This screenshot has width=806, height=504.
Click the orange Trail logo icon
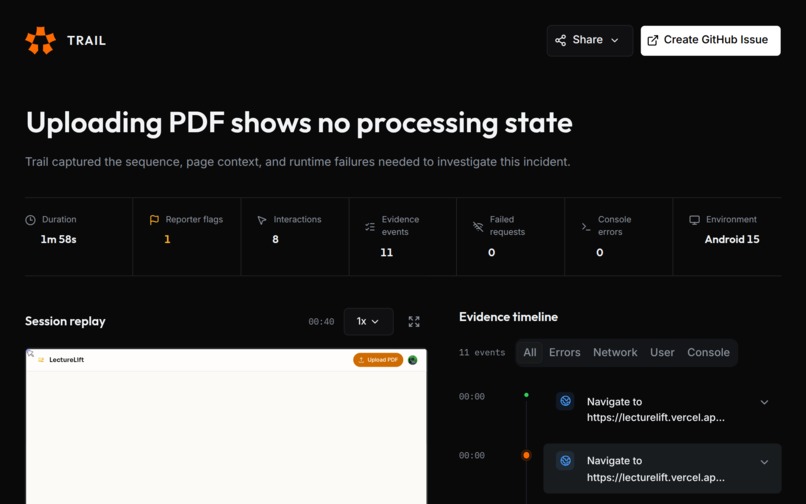41,40
